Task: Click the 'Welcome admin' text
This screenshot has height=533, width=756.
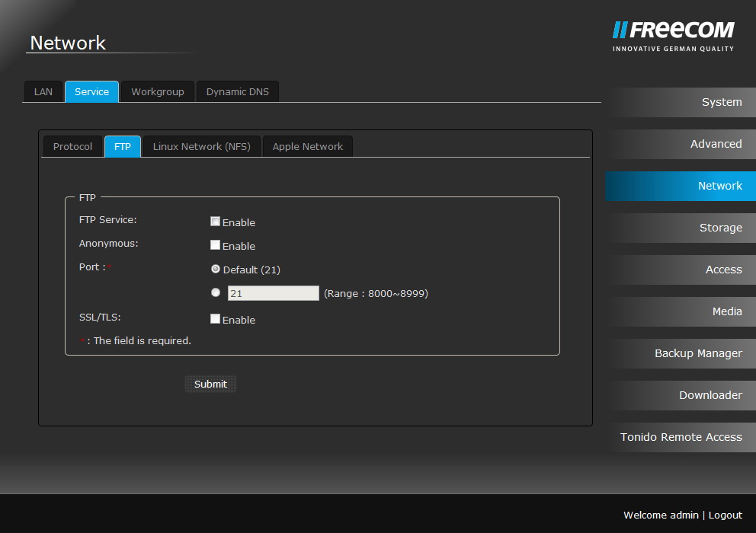Action: click(x=661, y=515)
